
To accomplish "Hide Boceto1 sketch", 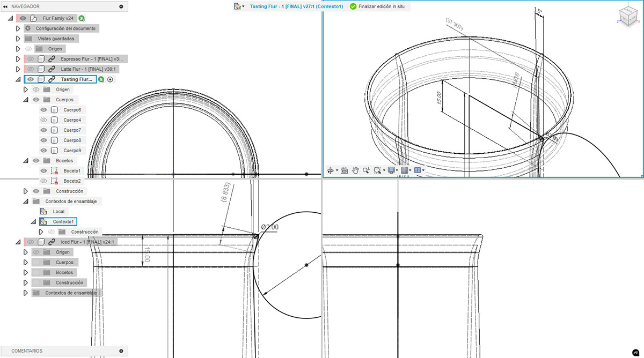I will pos(44,170).
